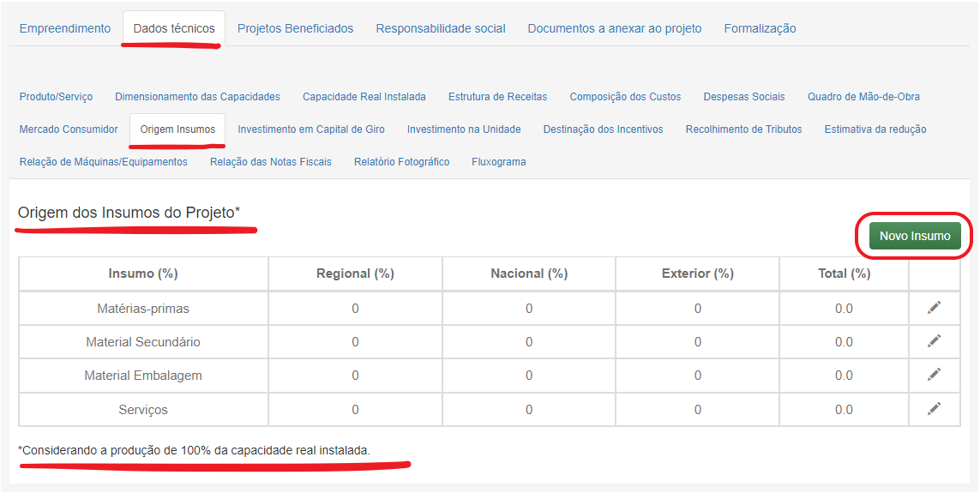Screen dimensions: 980x493
Task: Go to Estrutura de Receitas sub-tab
Action: coord(497,97)
